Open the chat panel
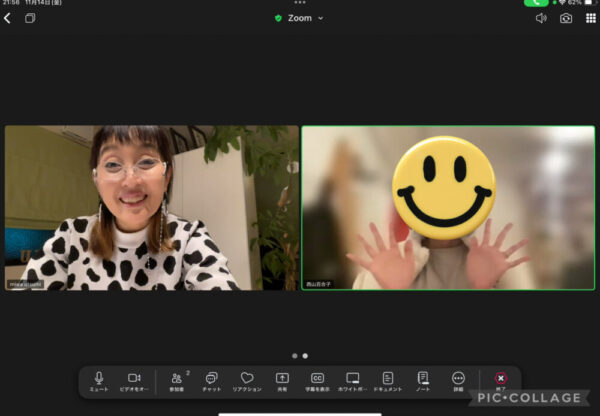 coord(212,379)
